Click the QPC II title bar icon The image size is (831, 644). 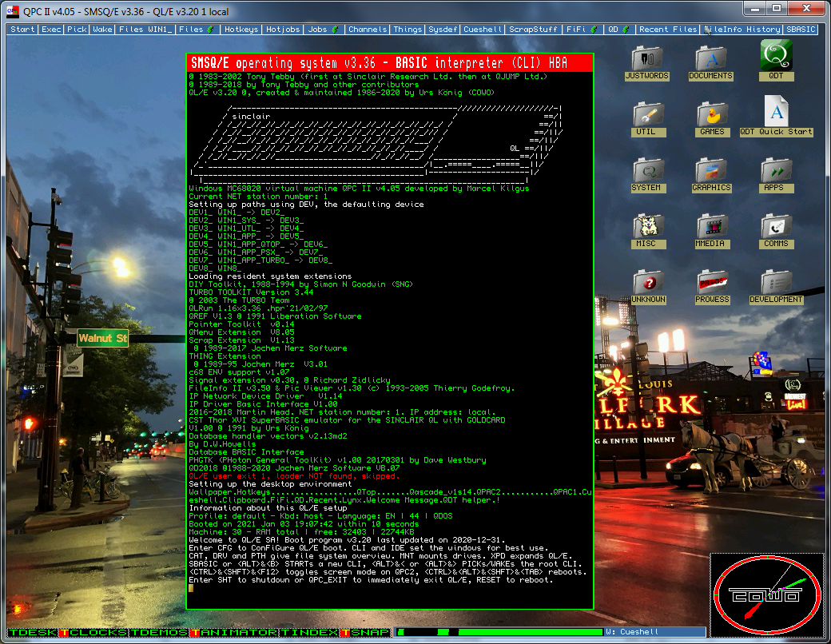point(12,11)
